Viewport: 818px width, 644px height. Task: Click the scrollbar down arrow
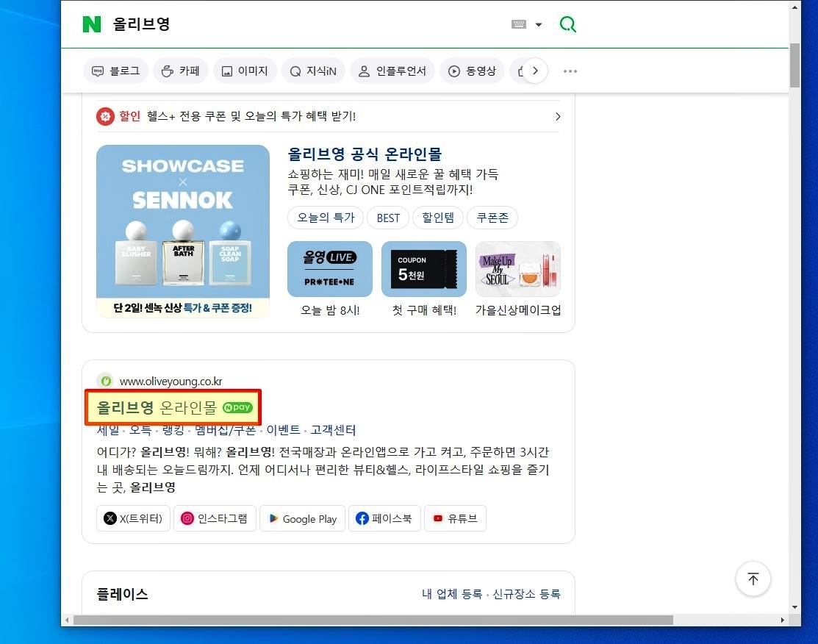[794, 607]
